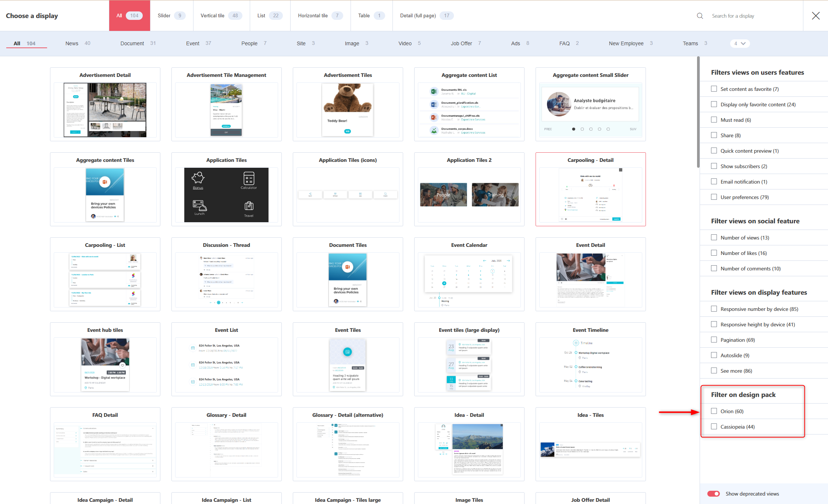Enable Responsive number by device filter
The width and height of the screenshot is (828, 504).
pos(714,309)
